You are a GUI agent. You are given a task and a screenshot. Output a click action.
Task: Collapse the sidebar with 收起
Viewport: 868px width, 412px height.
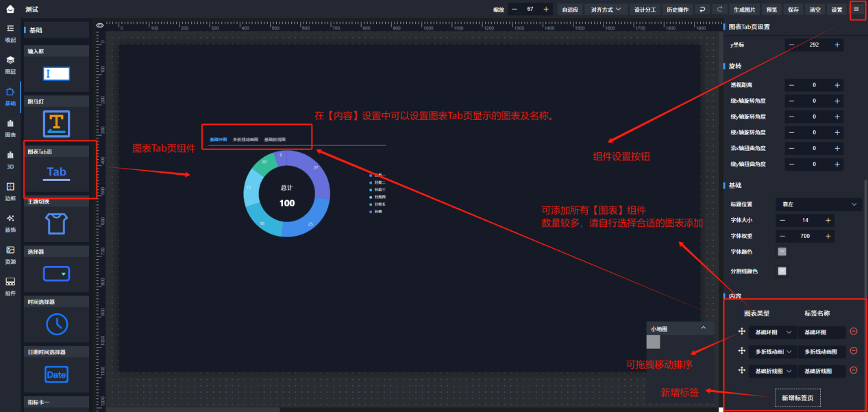[x=10, y=32]
